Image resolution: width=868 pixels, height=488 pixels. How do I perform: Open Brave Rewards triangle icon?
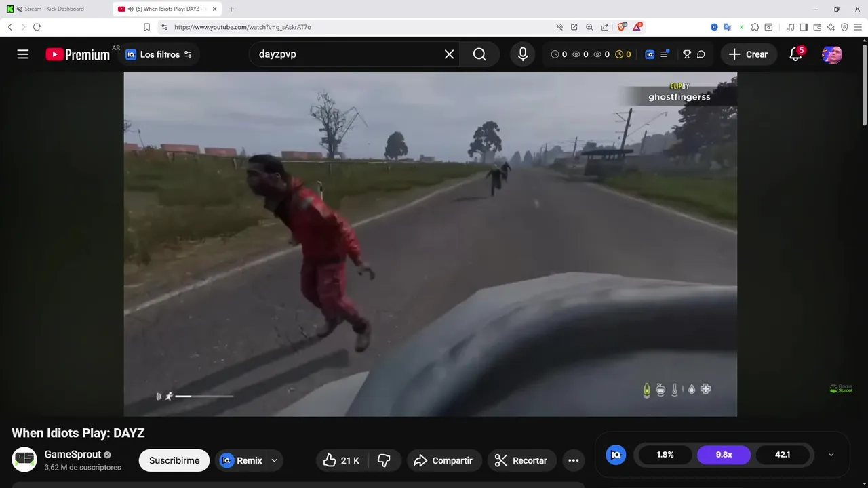637,27
